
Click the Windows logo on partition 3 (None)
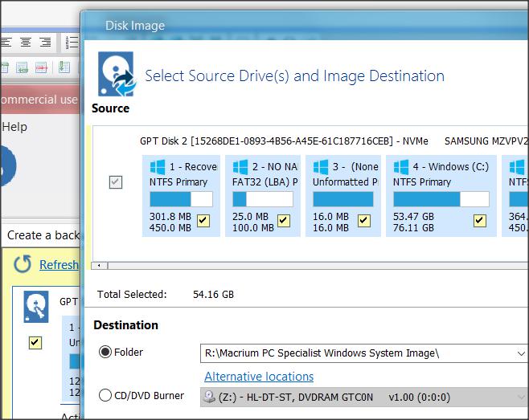pyautogui.click(x=321, y=167)
